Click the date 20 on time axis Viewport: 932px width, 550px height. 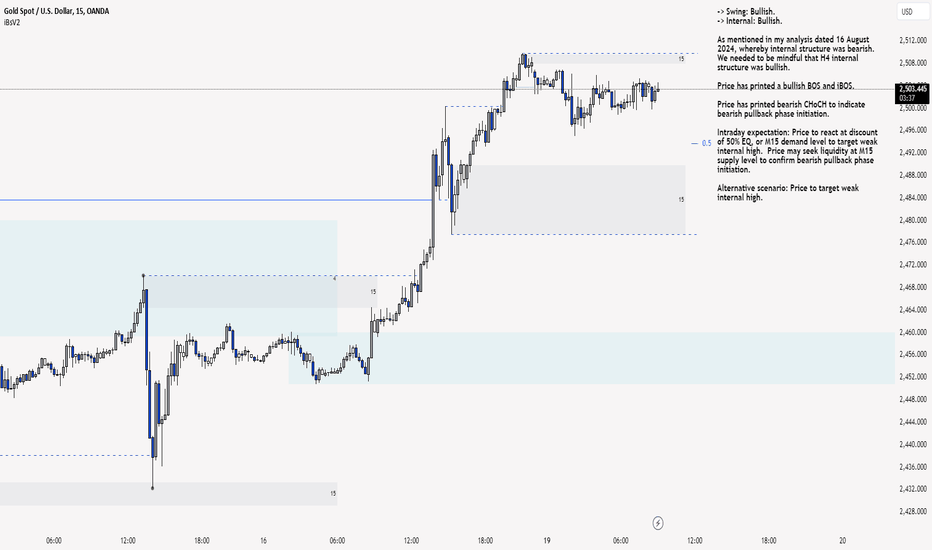tap(842, 540)
